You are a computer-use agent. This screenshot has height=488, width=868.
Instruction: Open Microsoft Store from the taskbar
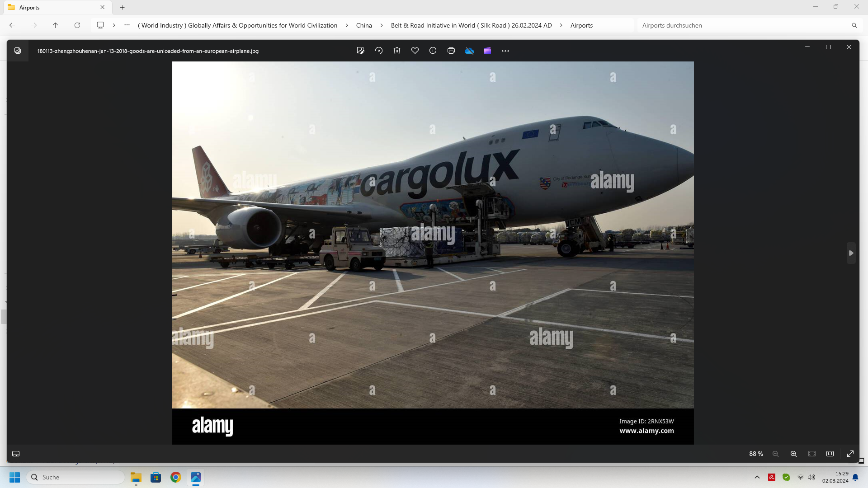[x=156, y=477]
